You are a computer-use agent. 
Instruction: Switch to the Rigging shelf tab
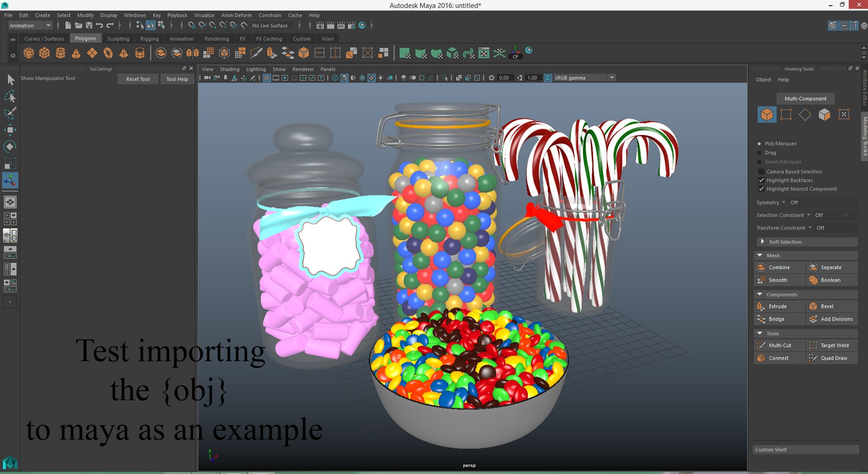coord(149,39)
